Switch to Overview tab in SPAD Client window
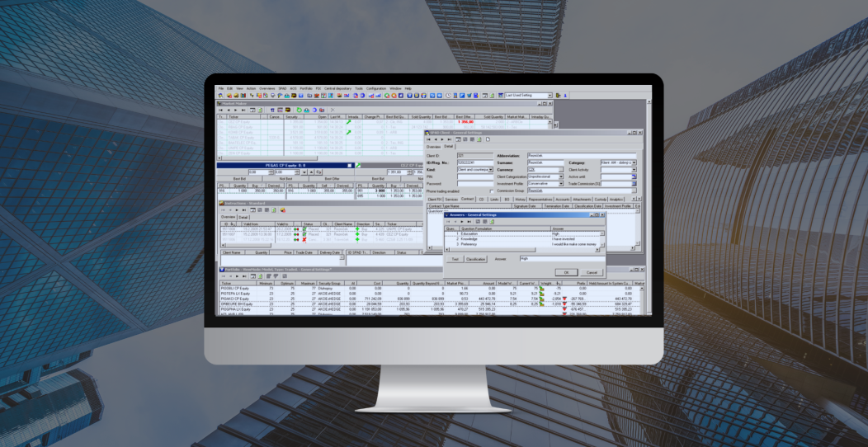 432,147
